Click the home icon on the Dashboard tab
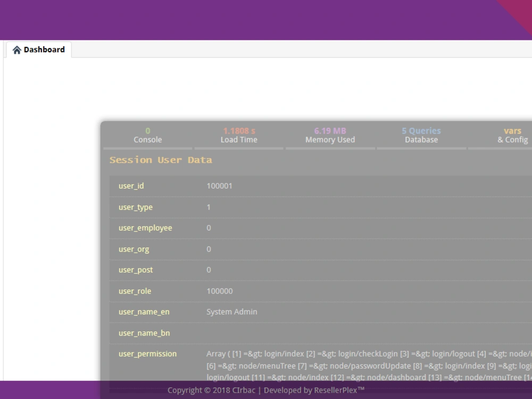The height and width of the screenshot is (399, 532). pos(16,49)
